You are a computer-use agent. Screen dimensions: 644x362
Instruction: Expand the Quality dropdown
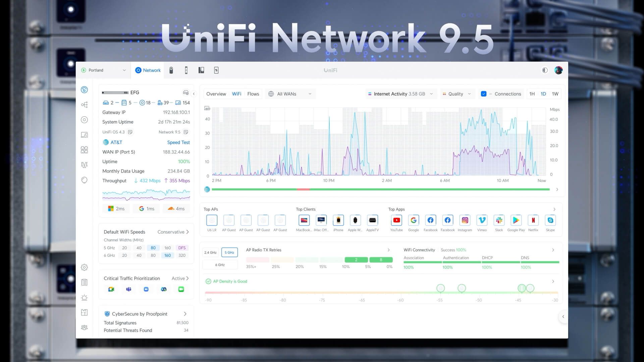(457, 94)
